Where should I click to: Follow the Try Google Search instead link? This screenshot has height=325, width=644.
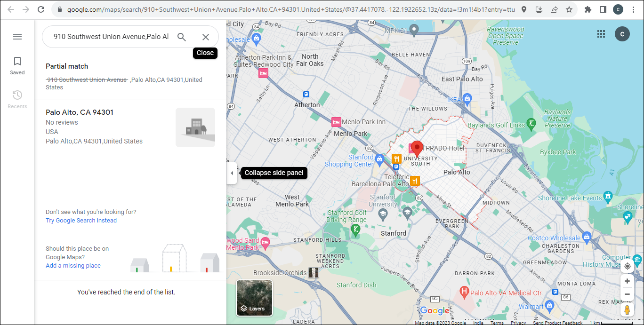tap(81, 221)
